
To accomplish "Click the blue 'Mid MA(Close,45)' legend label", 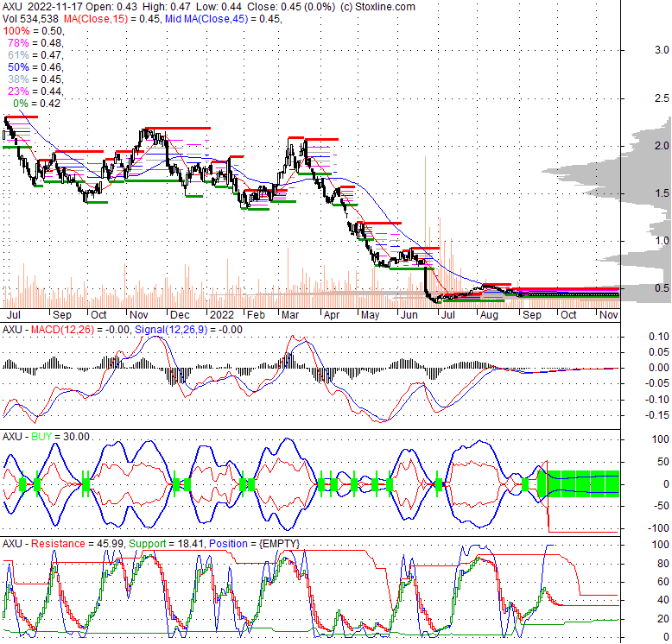I will [206, 19].
